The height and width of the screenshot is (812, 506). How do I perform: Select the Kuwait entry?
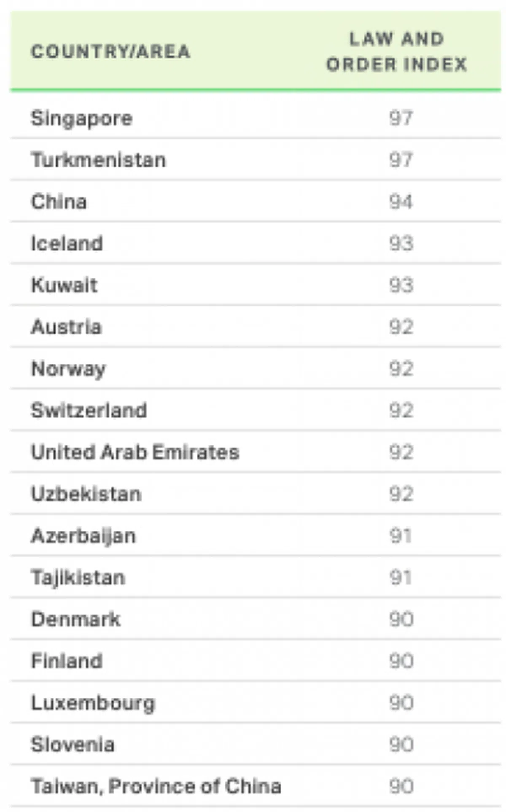point(65,285)
